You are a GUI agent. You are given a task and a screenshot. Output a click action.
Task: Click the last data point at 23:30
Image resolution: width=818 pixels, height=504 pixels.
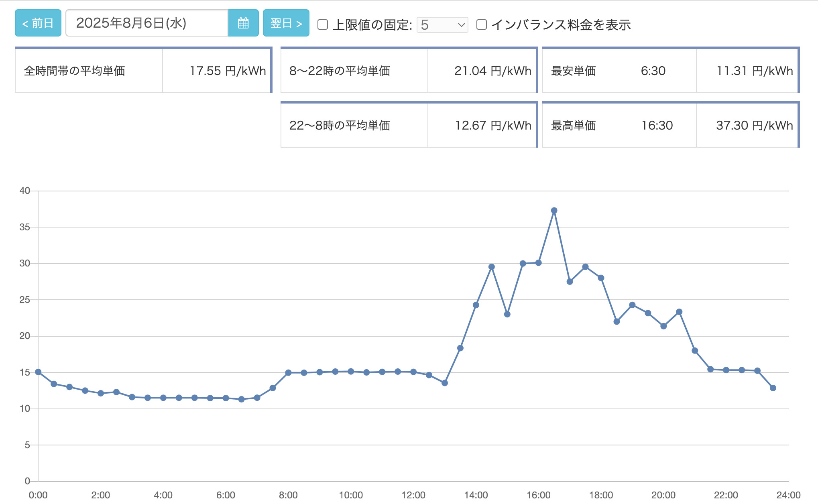pos(773,388)
